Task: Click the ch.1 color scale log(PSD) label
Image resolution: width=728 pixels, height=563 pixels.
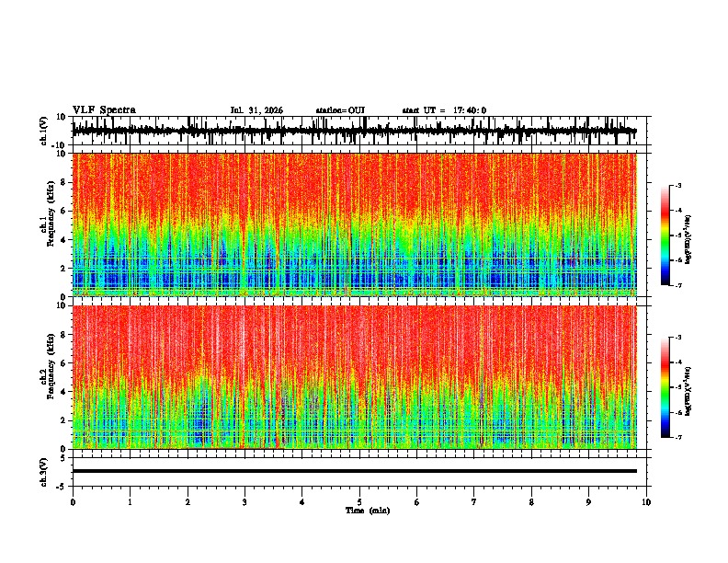Action: [x=688, y=239]
